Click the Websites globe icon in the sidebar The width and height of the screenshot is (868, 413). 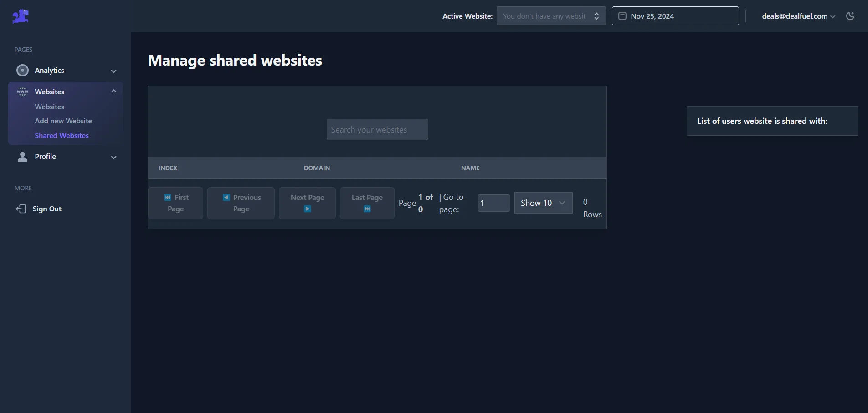click(x=22, y=91)
